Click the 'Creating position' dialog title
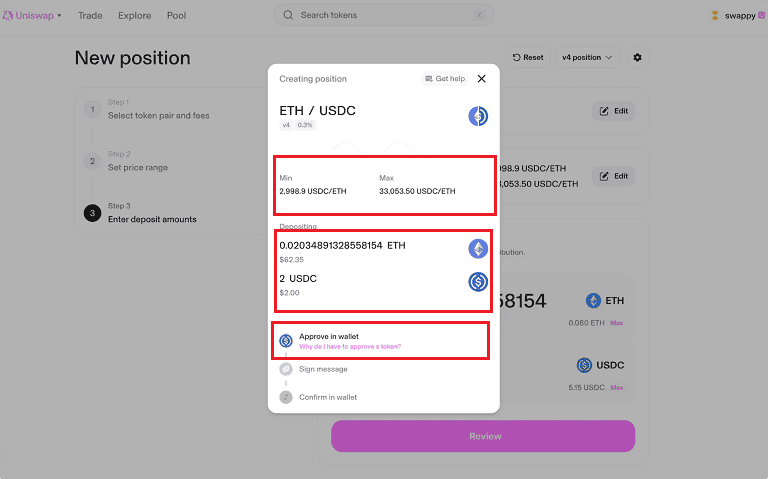 (x=313, y=79)
